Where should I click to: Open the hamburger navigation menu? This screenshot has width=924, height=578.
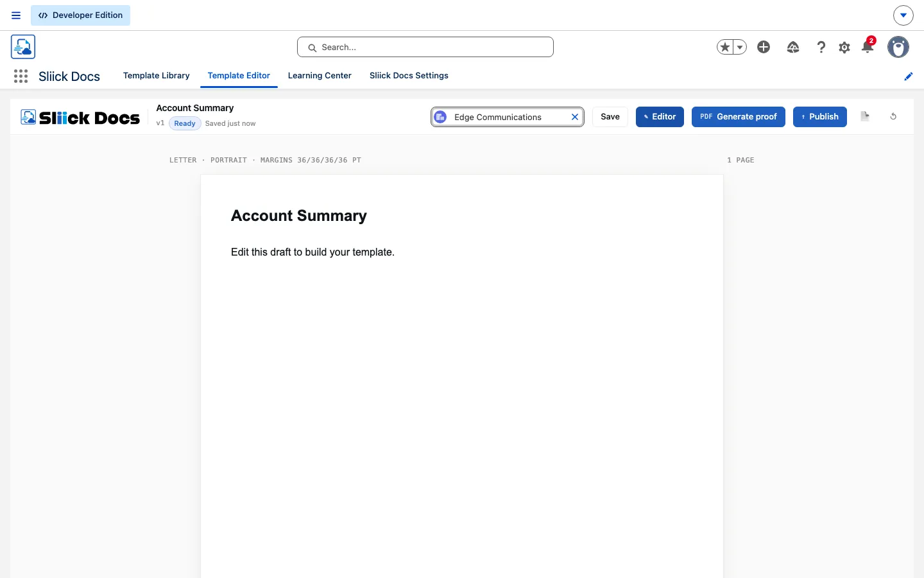coord(16,15)
